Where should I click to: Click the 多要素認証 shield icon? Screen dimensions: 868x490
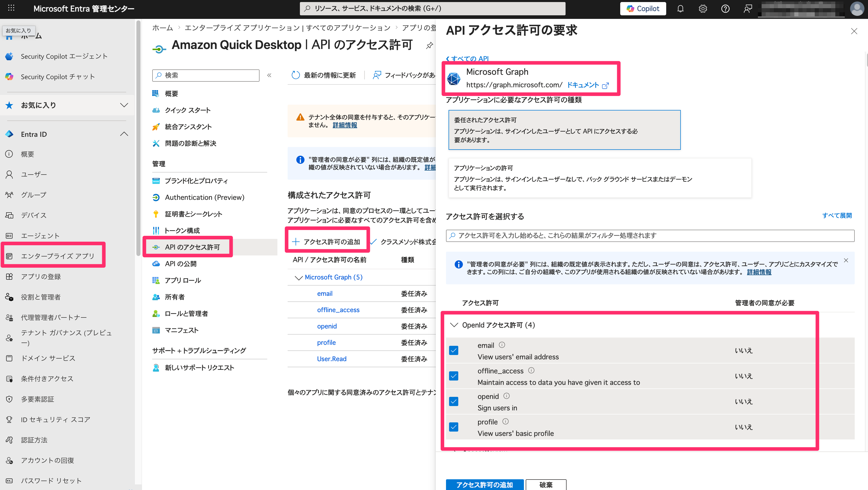(x=9, y=399)
